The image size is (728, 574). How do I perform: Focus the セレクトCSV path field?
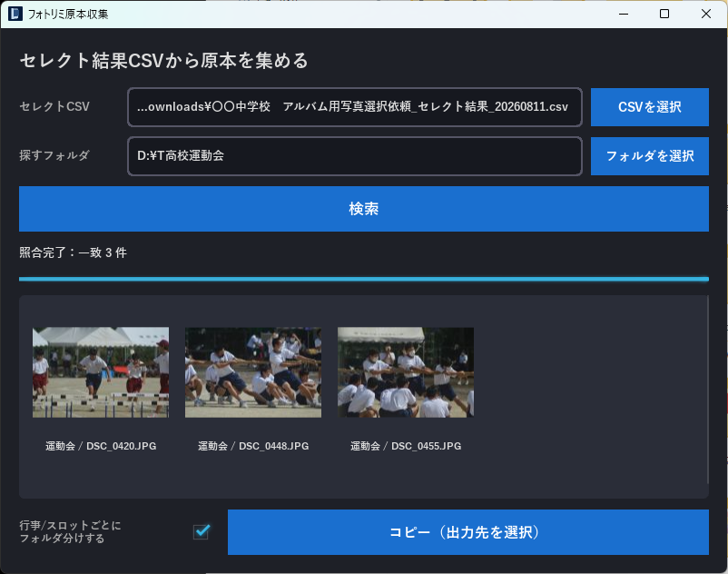click(x=355, y=107)
